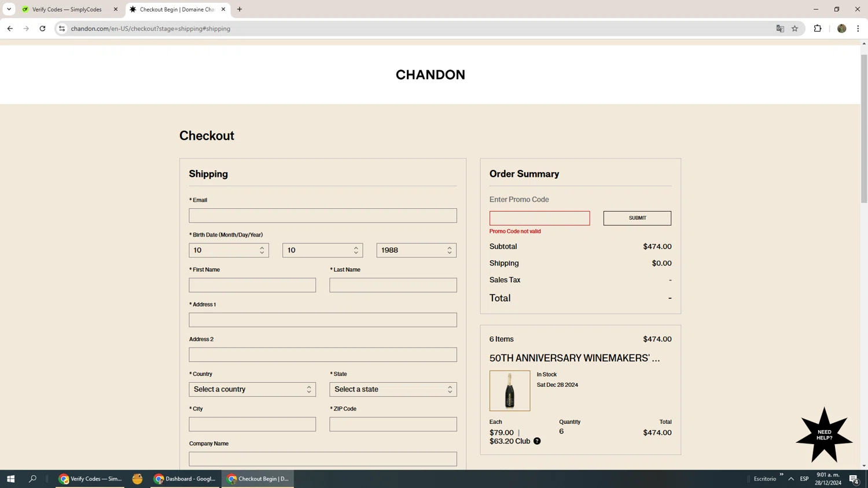Submit the promo code
868x488 pixels.
637,218
